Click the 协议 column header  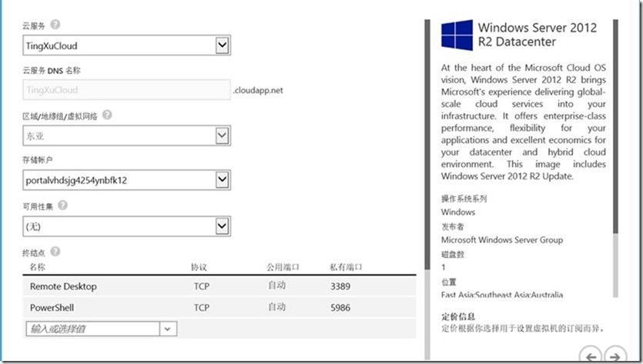click(x=199, y=267)
